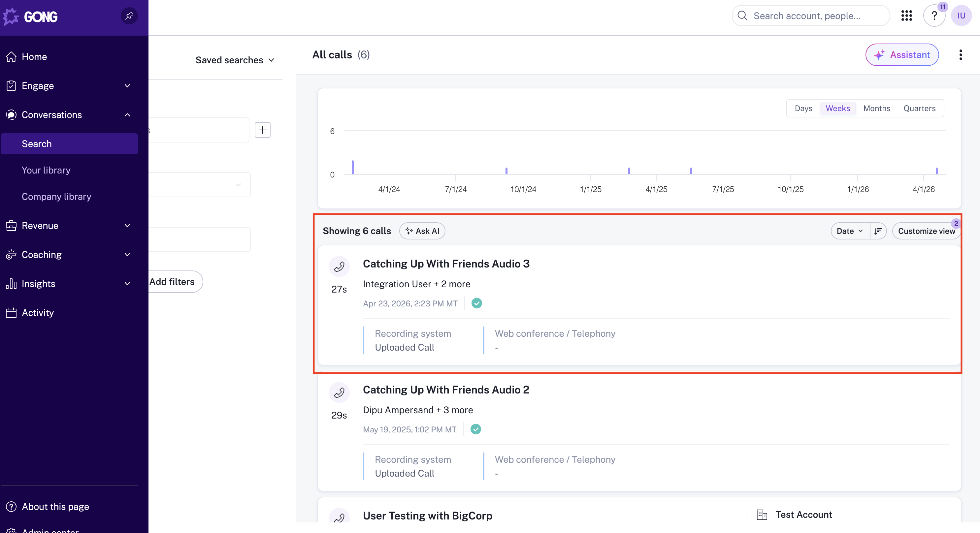Screen dimensions: 980x533
Task: Switch the chart to Weeks
Action: tap(838, 109)
